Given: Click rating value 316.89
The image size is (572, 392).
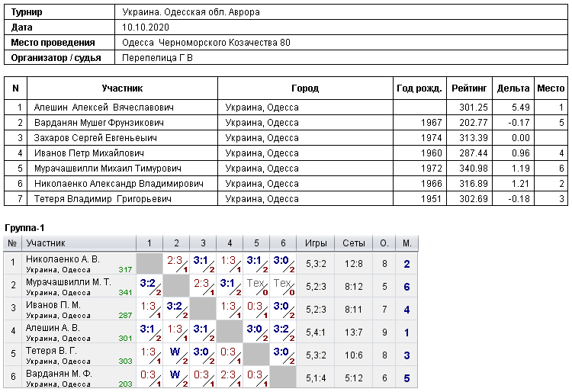Looking at the screenshot, I should (x=474, y=184).
